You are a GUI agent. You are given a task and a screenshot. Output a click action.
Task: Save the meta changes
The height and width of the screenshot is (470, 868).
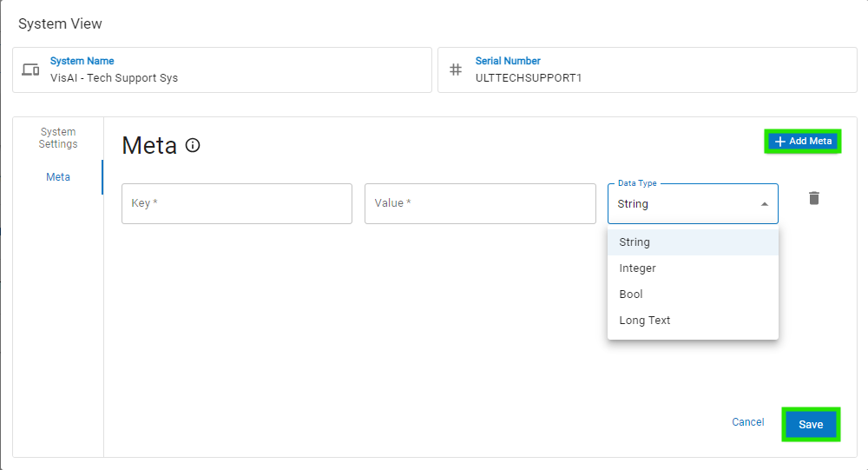pyautogui.click(x=811, y=425)
